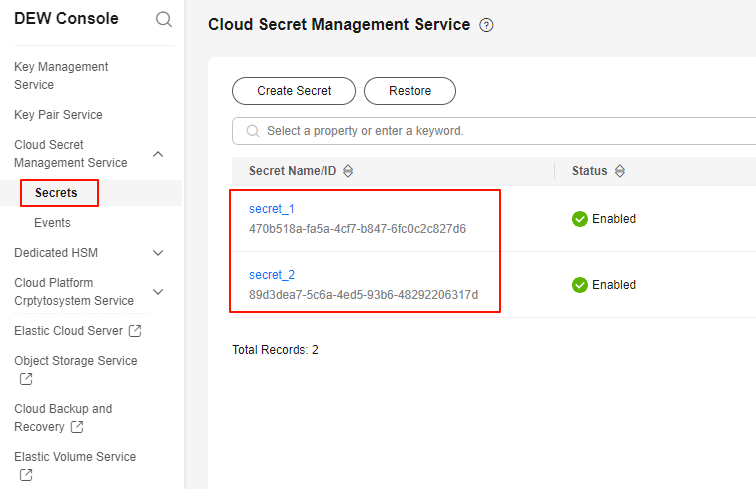Image resolution: width=756 pixels, height=489 pixels.
Task: Click external link icon of Cloud Backup and Recovery
Action: [77, 427]
